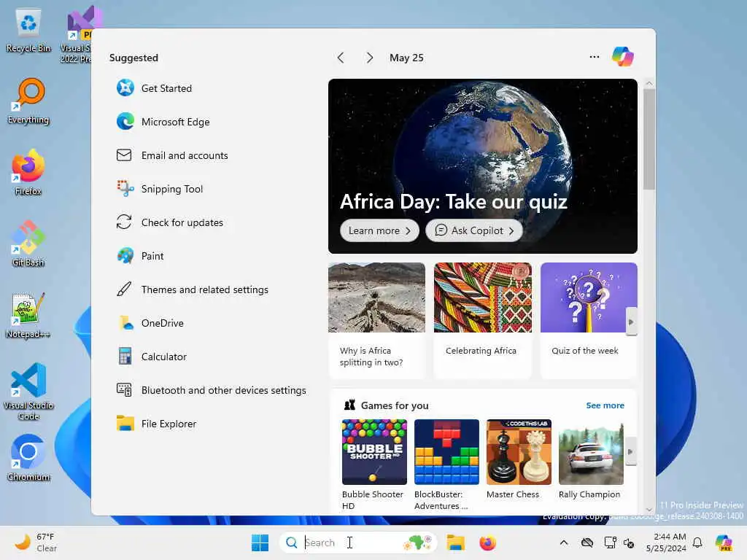Open Quiz of the week card
Screen dimensions: 747x560
tap(589, 320)
